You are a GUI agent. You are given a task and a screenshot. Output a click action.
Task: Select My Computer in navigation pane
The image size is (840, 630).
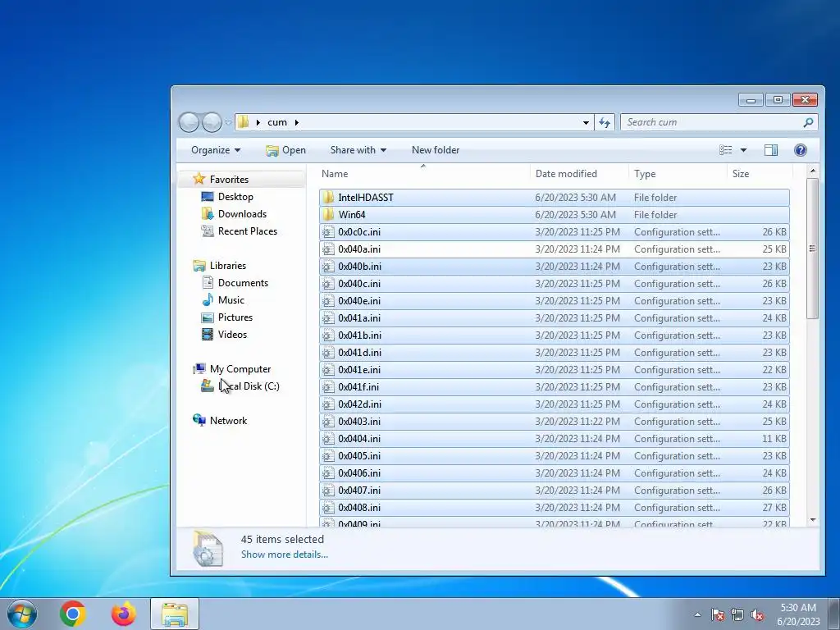[240, 368]
